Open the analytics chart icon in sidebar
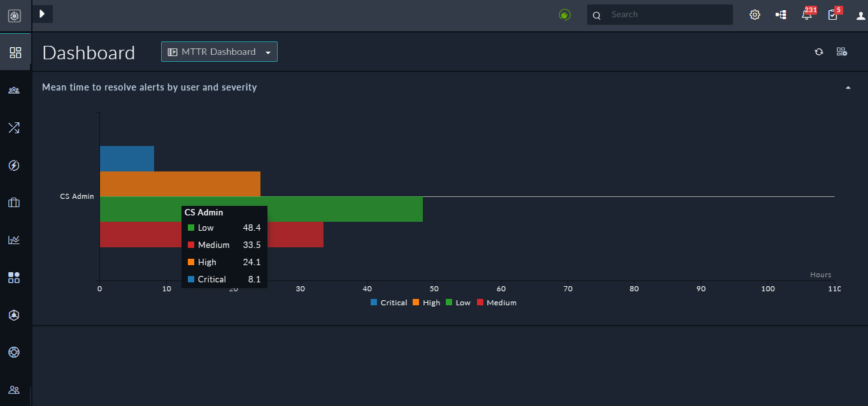This screenshot has width=868, height=406. [x=14, y=240]
